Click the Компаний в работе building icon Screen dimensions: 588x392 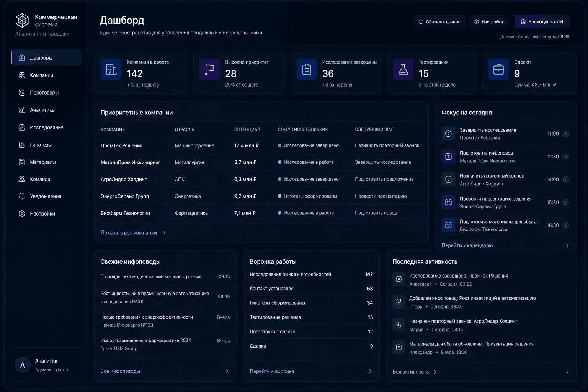click(111, 69)
